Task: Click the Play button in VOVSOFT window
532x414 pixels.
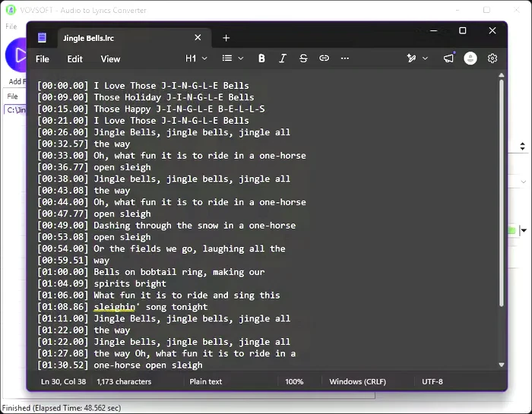Action: tap(16, 55)
